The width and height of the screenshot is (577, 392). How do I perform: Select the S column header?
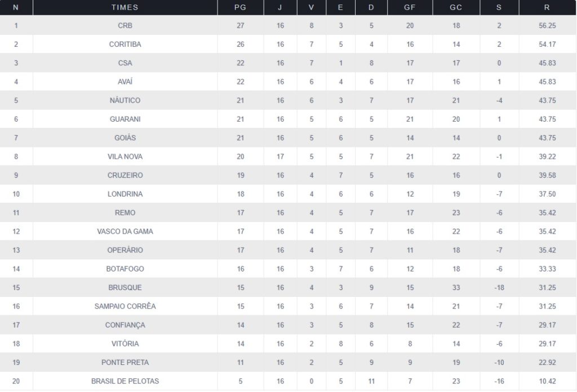[499, 7]
